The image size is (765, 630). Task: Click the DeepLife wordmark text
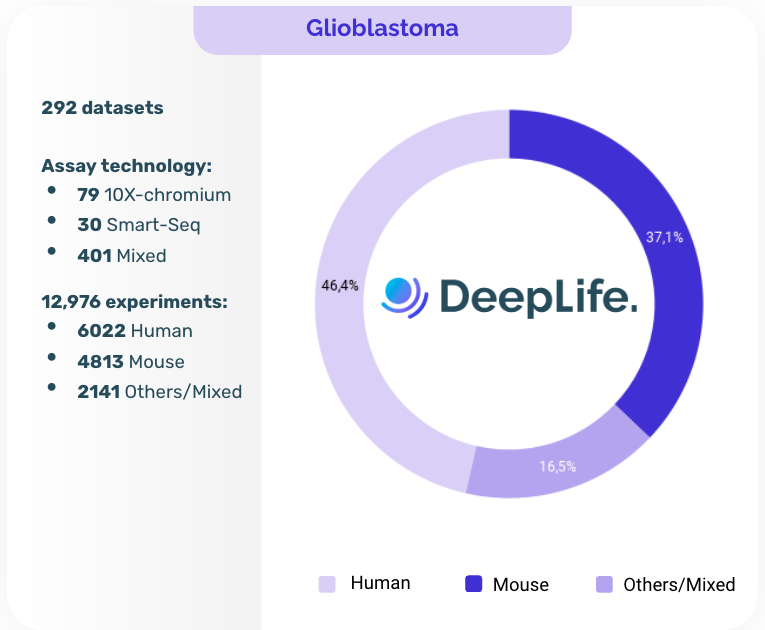[x=539, y=297]
